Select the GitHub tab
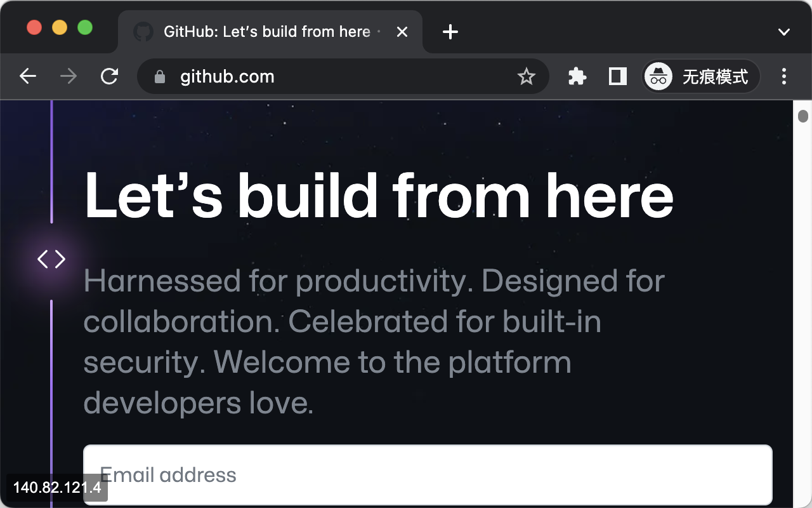Viewport: 812px width, 508px height. coord(270,32)
